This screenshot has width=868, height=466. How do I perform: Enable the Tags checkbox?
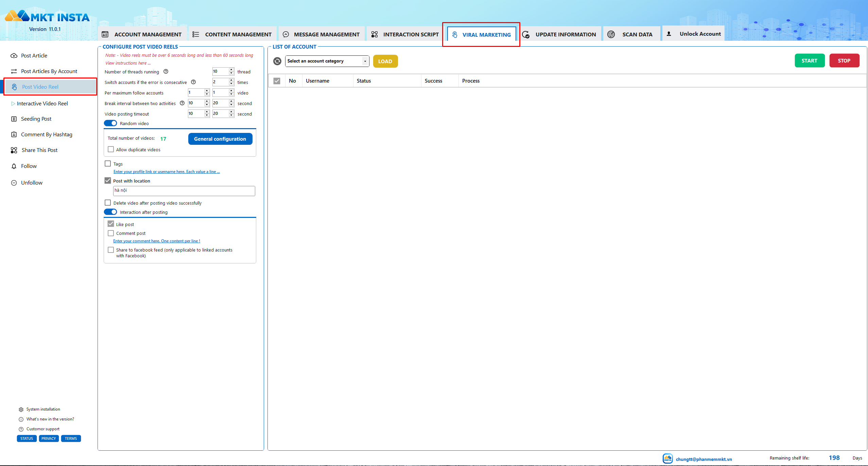108,163
